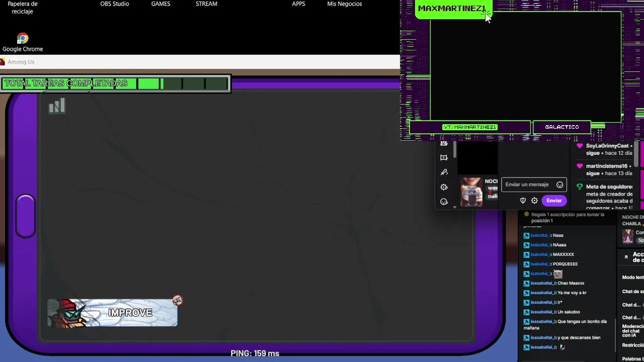Viewport: 644px width, 362px height.
Task: Click the clip video icon in sidebar
Action: (x=444, y=158)
